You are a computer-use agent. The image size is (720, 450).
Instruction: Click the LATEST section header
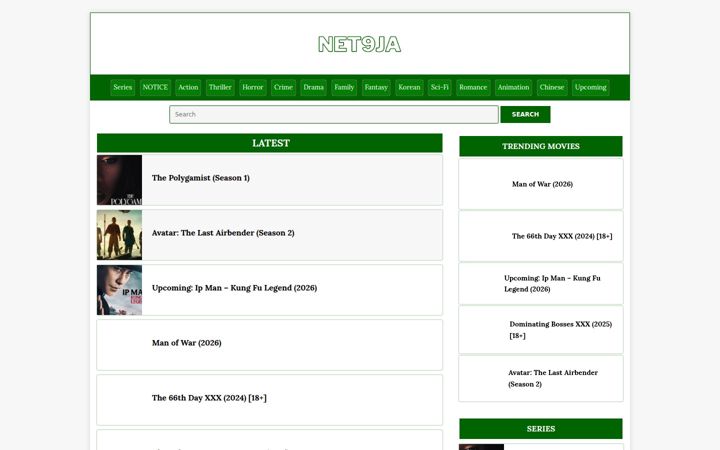click(270, 143)
